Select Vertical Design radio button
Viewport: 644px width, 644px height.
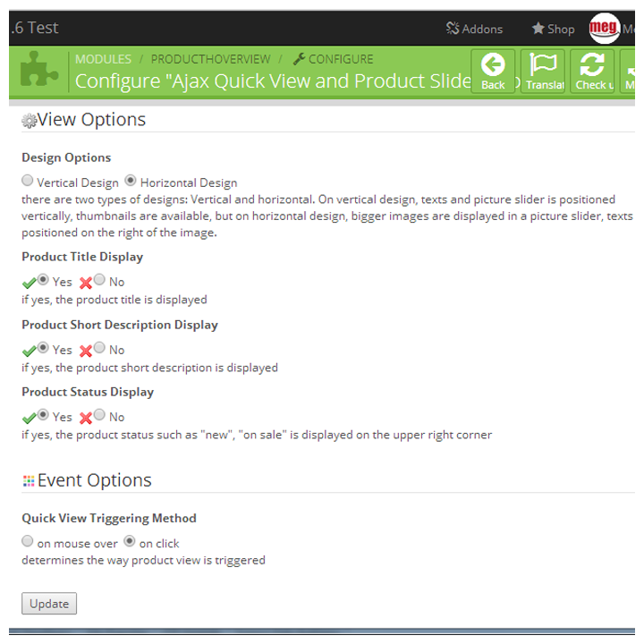28,181
